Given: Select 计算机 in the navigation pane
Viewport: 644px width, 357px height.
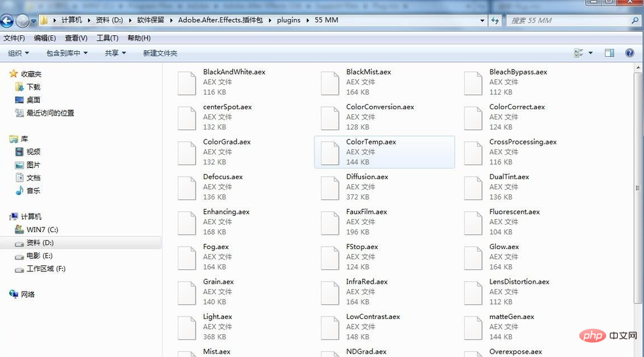Looking at the screenshot, I should (31, 216).
